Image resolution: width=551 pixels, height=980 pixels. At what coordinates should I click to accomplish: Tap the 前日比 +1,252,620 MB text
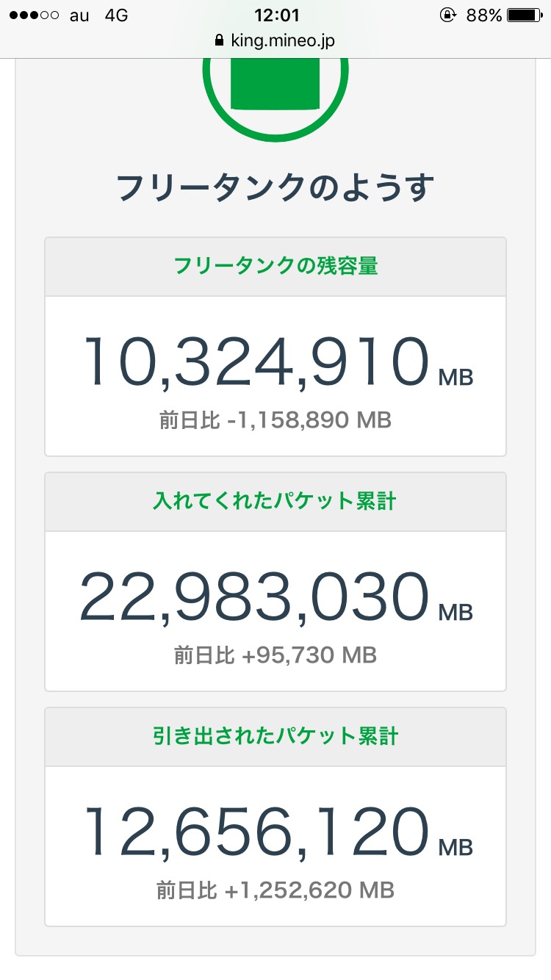(275, 890)
